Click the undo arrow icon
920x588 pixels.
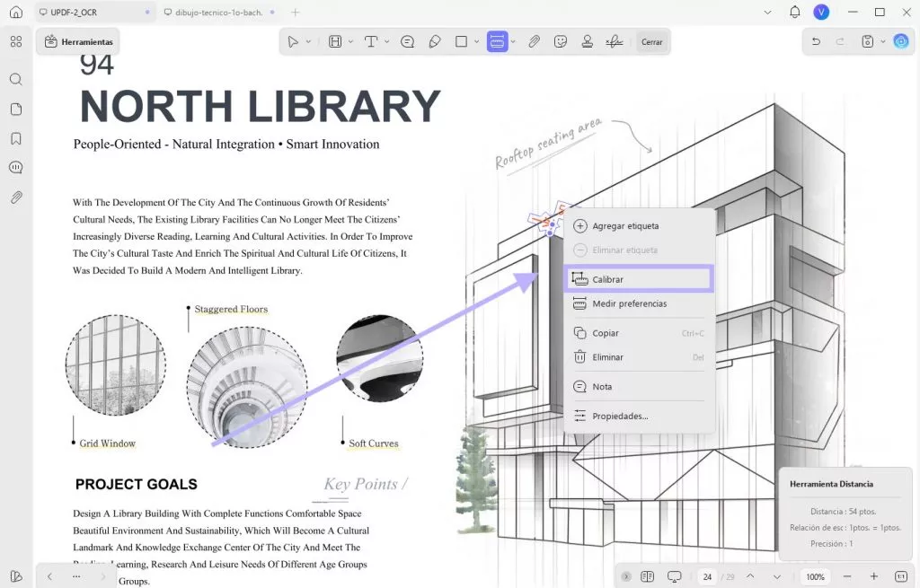816,41
